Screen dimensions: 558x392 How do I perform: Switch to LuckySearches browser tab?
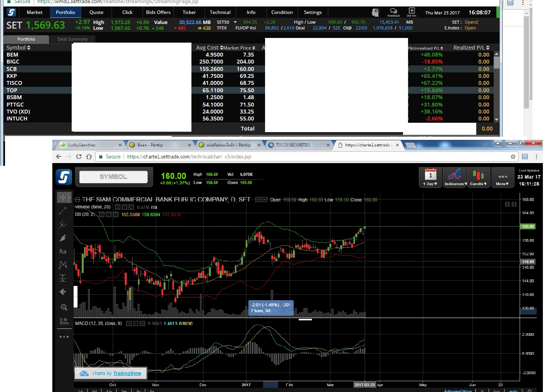point(91,145)
